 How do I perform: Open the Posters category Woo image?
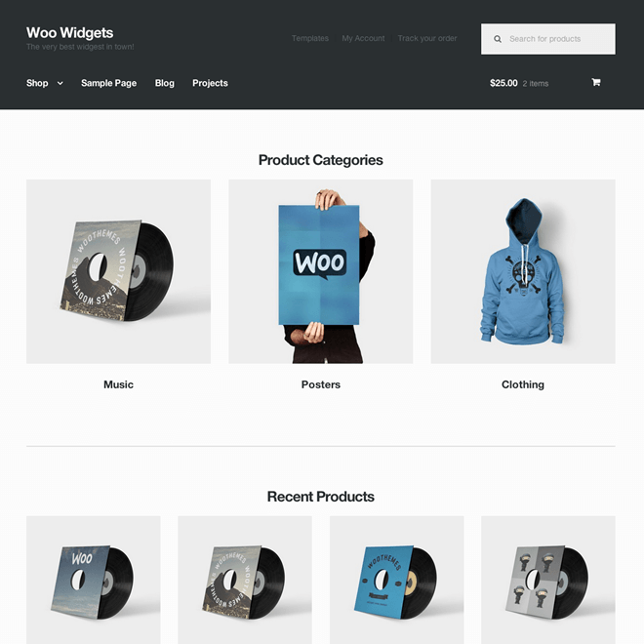click(321, 271)
